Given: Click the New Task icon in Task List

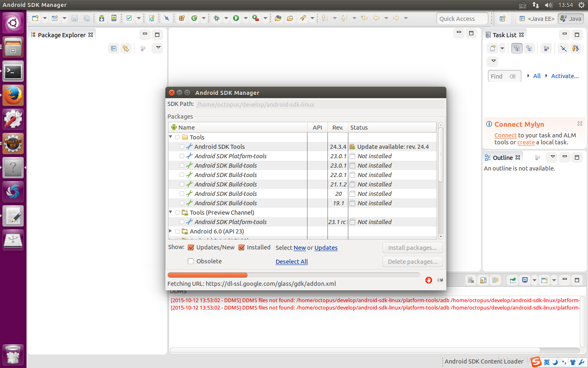Looking at the screenshot, I should [x=493, y=48].
